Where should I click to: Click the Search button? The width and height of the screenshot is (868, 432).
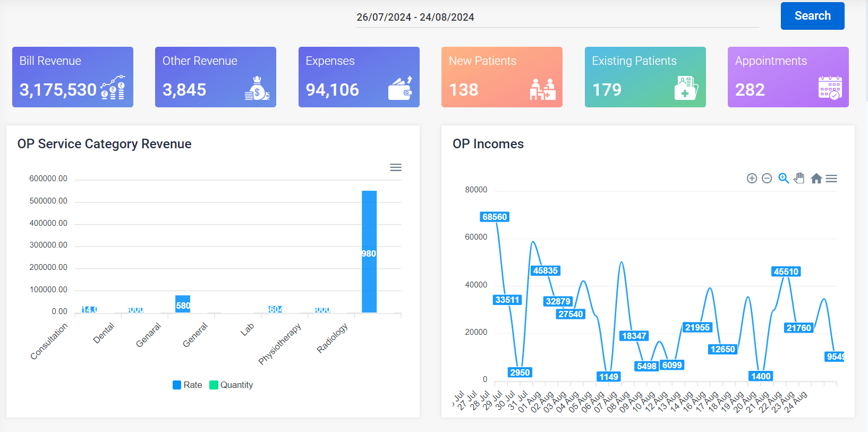812,16
